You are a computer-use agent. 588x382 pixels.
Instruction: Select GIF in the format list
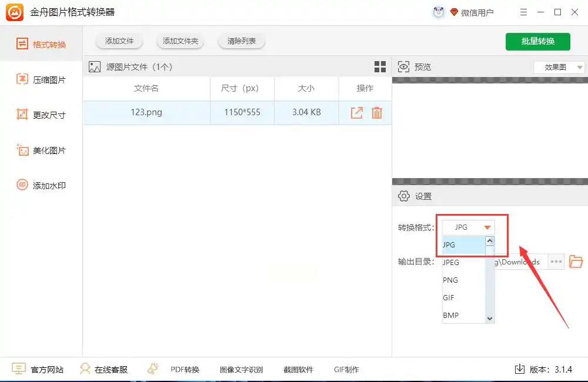coord(449,298)
